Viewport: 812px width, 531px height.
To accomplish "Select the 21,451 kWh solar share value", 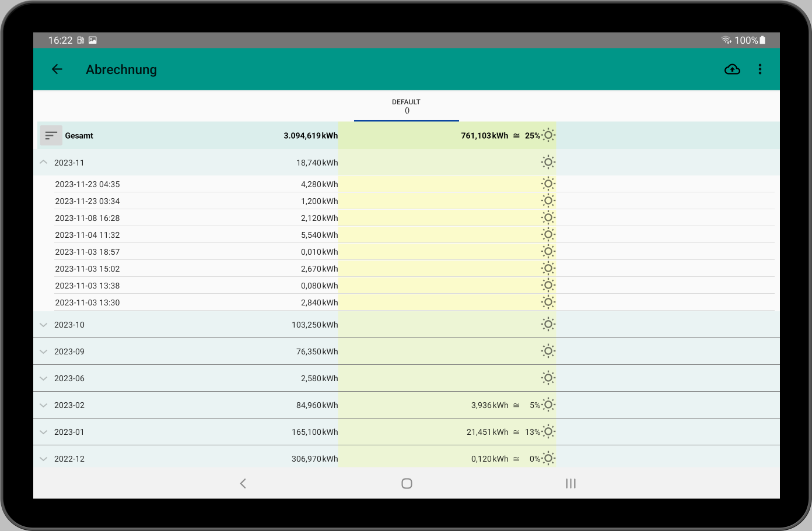I will [x=488, y=432].
